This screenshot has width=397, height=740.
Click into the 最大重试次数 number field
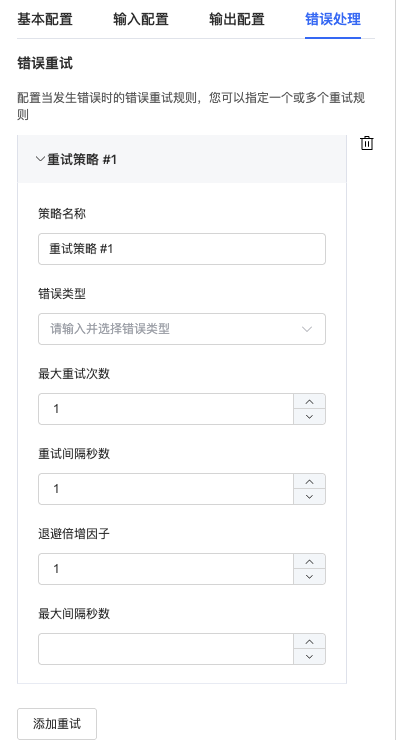point(166,409)
